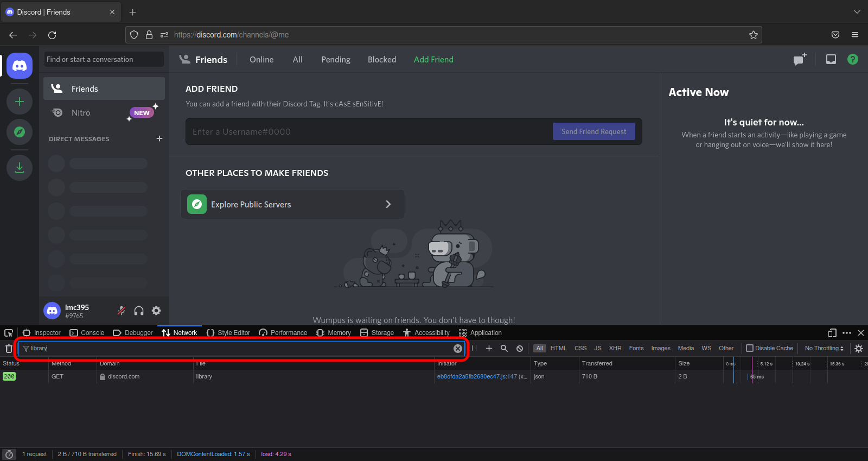Switch to Console tab
Viewport: 868px width, 461px height.
(x=87, y=333)
